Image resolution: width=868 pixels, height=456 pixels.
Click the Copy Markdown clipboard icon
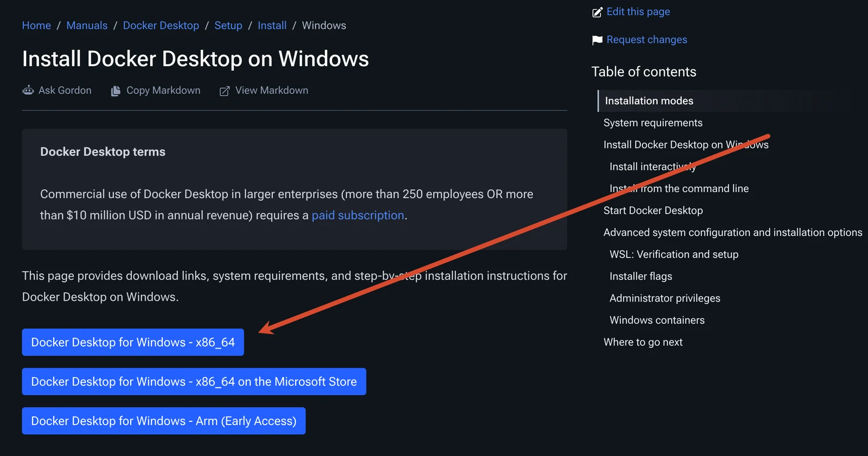coord(116,91)
